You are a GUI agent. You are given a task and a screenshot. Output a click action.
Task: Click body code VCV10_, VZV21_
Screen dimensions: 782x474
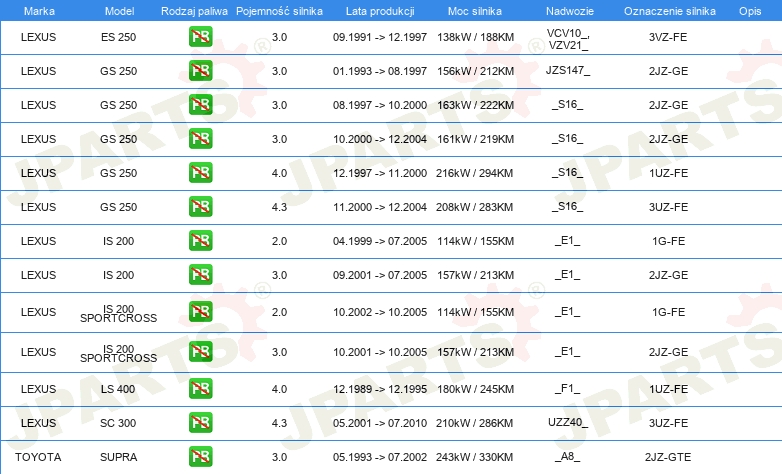(x=568, y=39)
